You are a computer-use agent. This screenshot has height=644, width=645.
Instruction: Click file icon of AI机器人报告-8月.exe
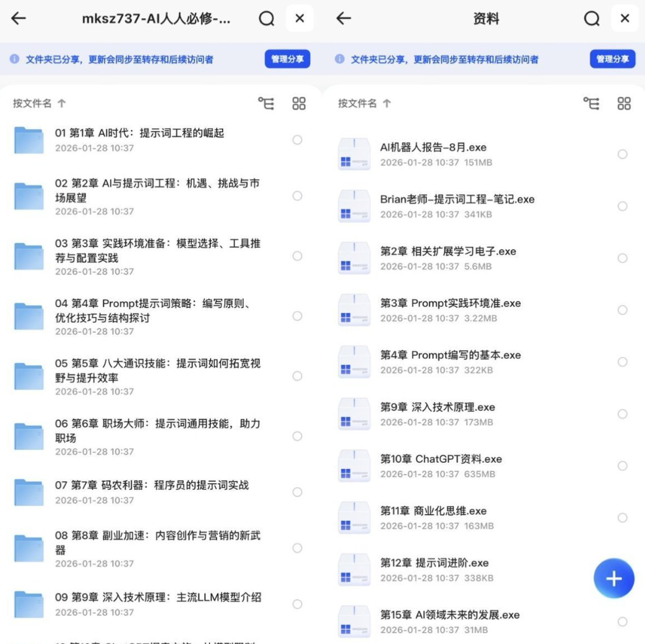pos(354,154)
